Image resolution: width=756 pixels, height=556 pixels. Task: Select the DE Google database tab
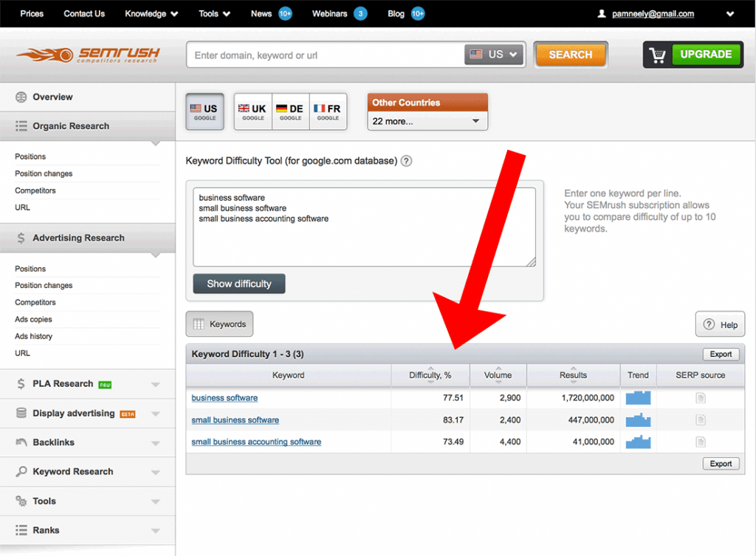click(x=291, y=111)
